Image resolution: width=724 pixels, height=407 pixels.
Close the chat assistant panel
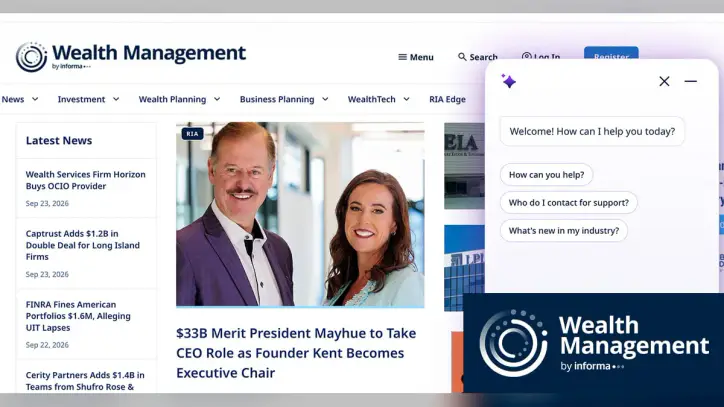pos(664,81)
